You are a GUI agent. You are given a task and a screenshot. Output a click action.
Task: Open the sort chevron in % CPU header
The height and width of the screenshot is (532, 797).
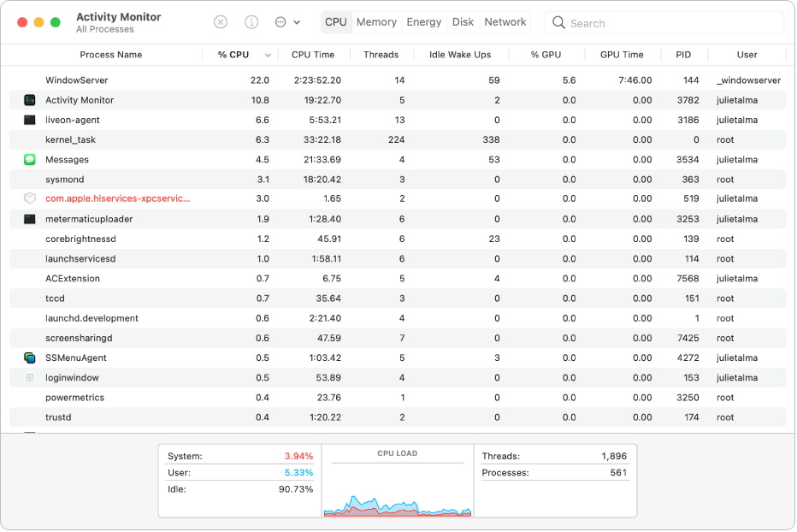coord(267,54)
